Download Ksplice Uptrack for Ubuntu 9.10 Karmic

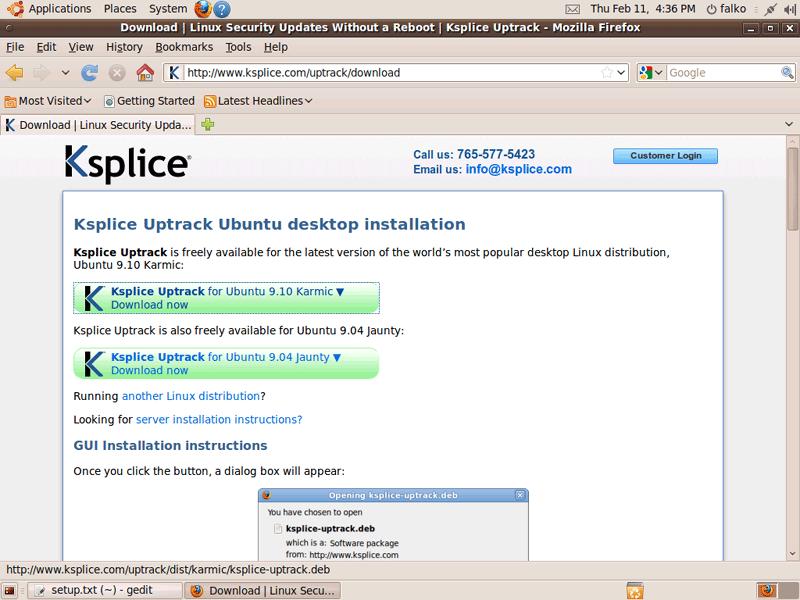click(226, 298)
